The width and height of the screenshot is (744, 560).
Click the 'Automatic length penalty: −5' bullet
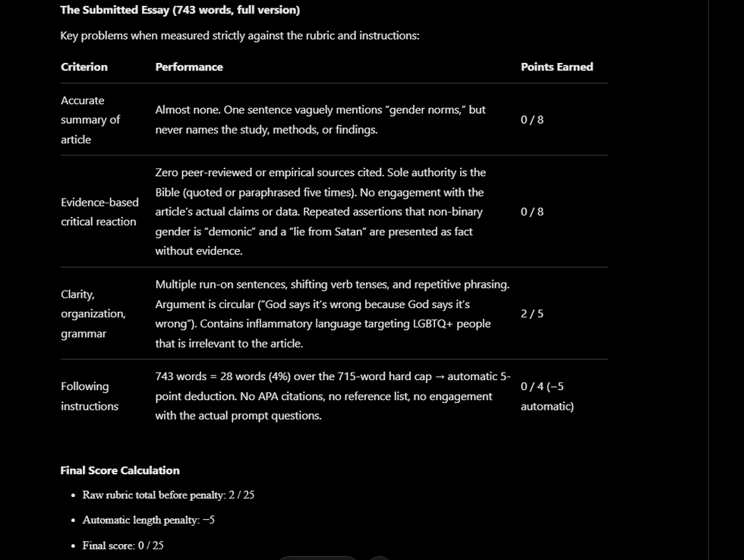[148, 520]
